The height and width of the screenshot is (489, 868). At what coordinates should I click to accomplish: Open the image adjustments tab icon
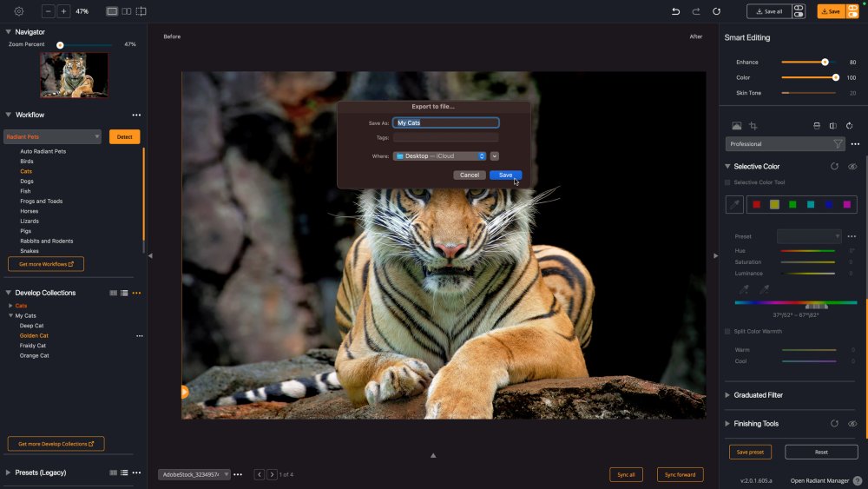click(736, 126)
